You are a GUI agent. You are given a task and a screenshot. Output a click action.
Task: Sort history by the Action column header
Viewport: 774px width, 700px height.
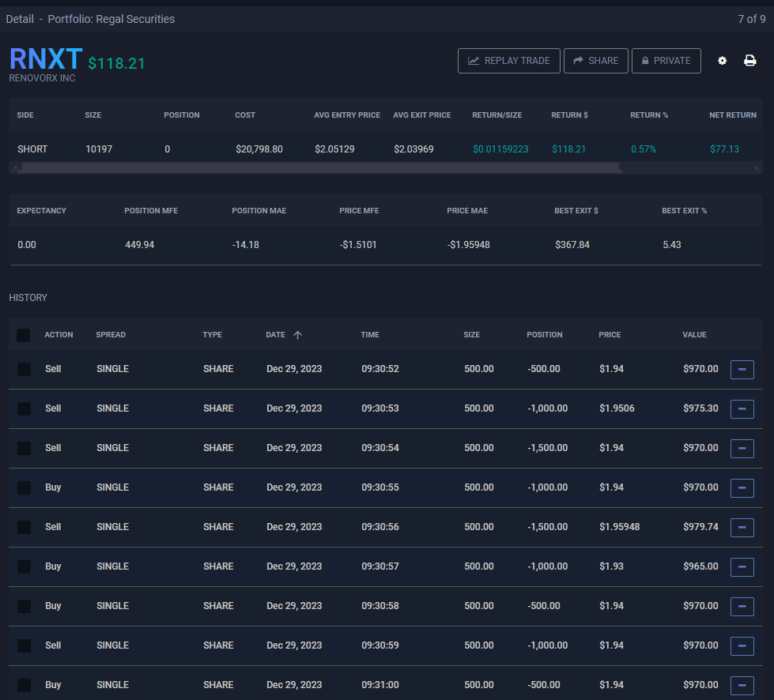tap(59, 335)
